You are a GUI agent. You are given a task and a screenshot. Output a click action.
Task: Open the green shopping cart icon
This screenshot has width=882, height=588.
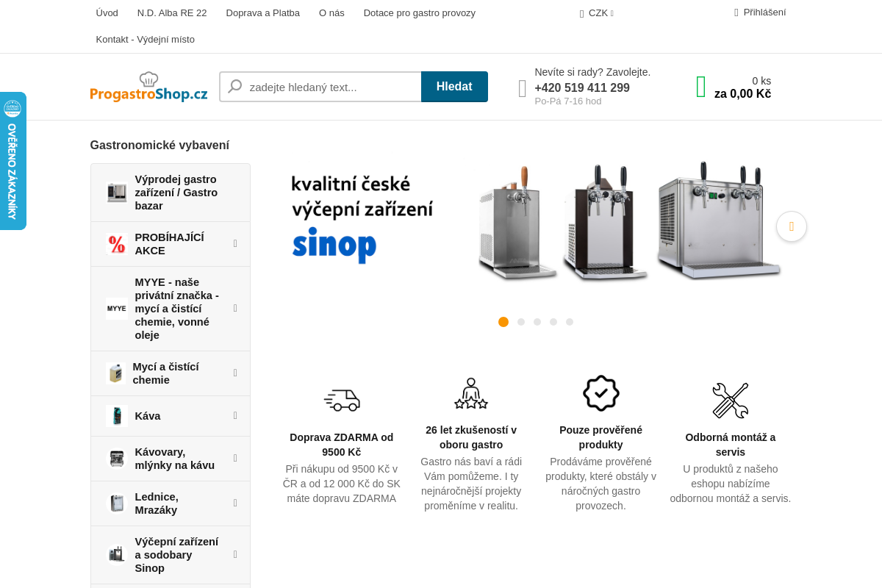[700, 87]
